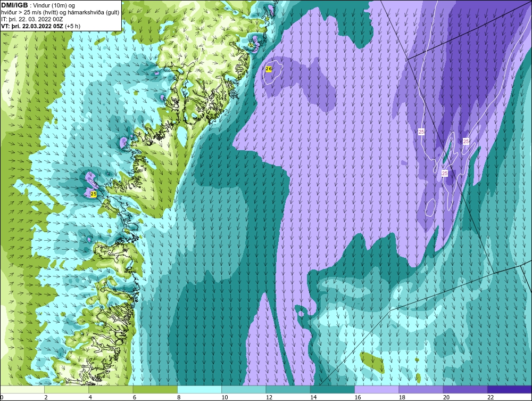Image resolution: width=532 pixels, height=401 pixels.
Task: Click the 4–6 m/s green legend swatch
Action: (111, 389)
